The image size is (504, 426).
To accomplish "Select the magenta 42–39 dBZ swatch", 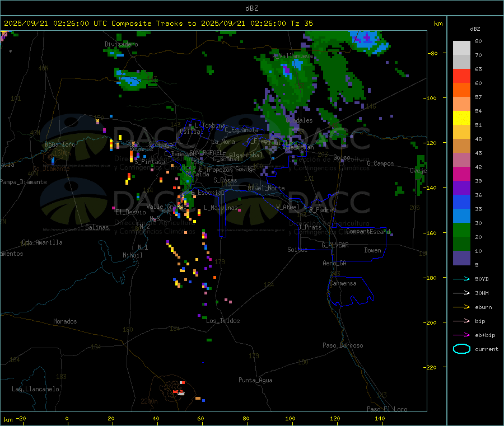I will pyautogui.click(x=461, y=174).
